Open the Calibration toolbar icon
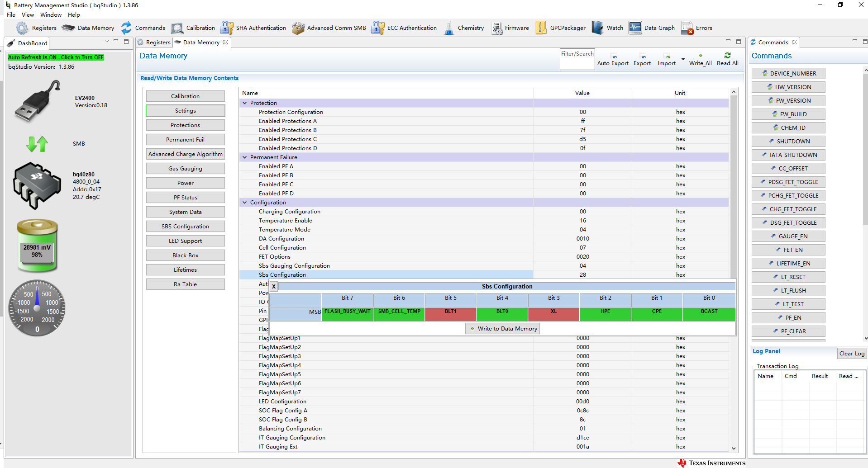This screenshot has width=868, height=468. (x=177, y=28)
